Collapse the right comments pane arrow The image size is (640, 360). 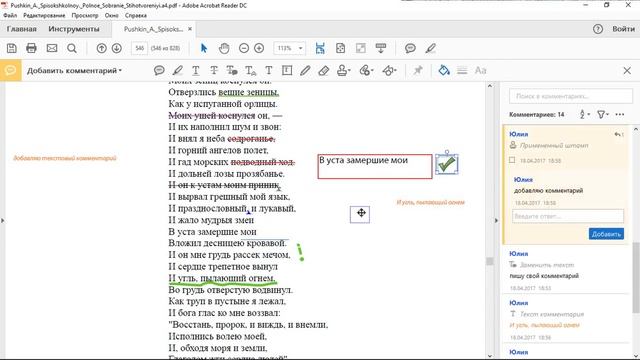click(x=496, y=220)
